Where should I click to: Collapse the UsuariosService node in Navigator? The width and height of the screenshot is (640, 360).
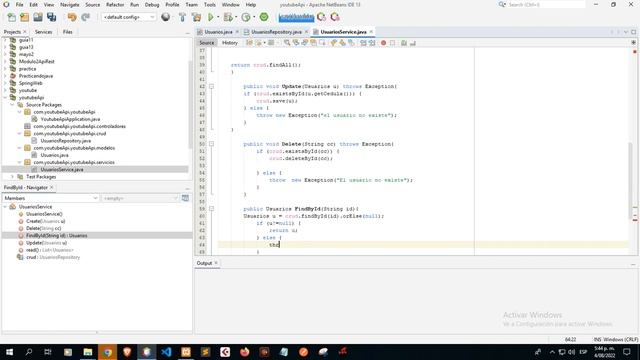pos(5,207)
